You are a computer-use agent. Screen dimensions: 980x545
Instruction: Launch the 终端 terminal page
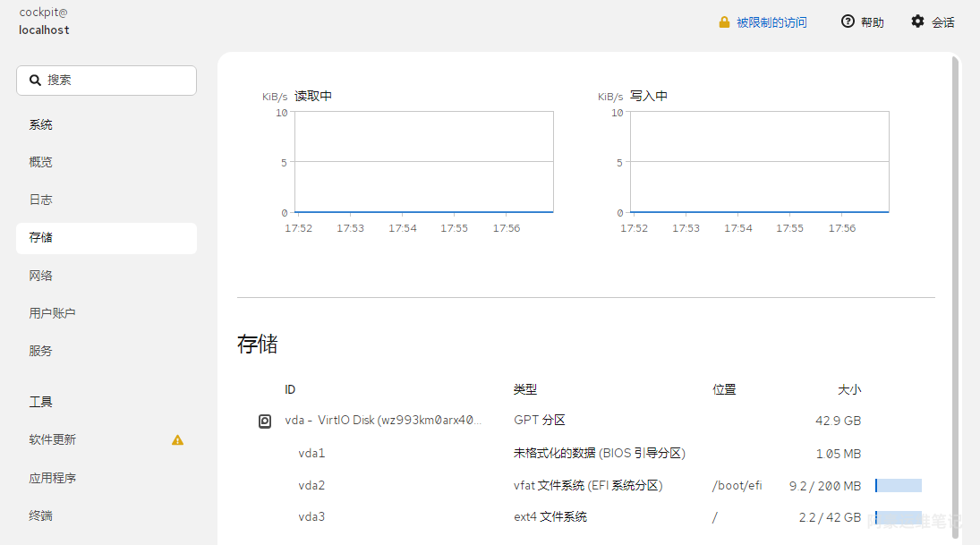[41, 515]
